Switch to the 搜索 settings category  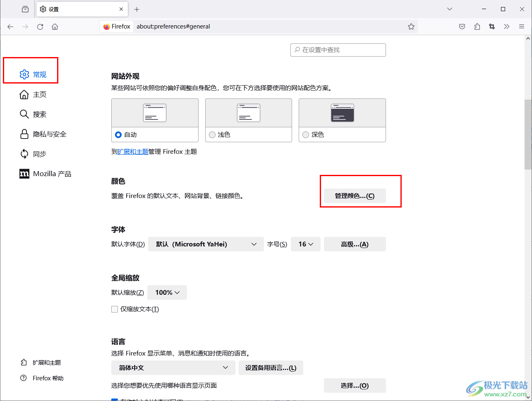(x=33, y=114)
